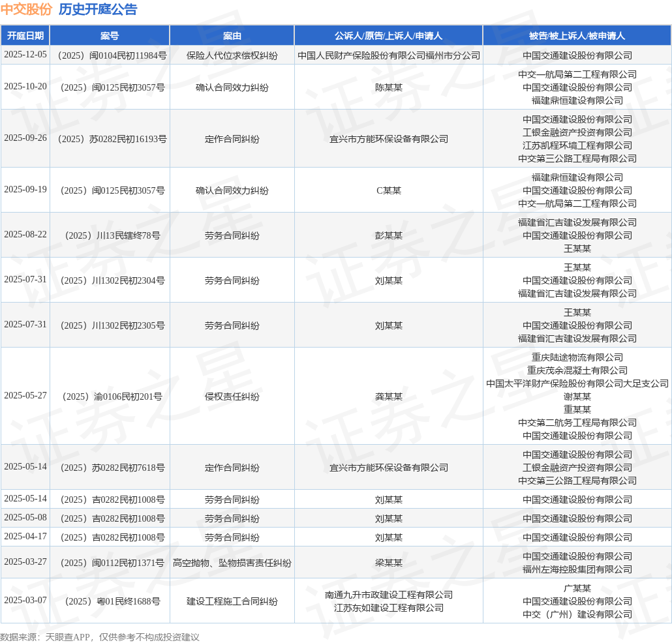Click plaintiff 彭某某
Image resolution: width=672 pixels, height=643 pixels.
(x=389, y=235)
